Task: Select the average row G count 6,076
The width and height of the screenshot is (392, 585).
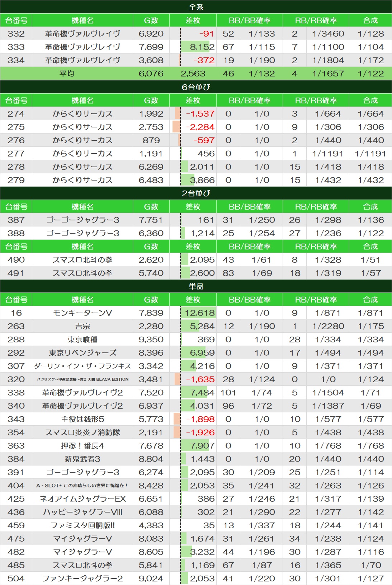Action: pyautogui.click(x=151, y=74)
